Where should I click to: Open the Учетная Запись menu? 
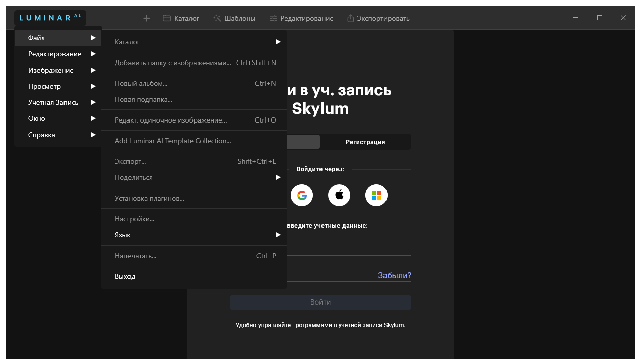pyautogui.click(x=53, y=102)
